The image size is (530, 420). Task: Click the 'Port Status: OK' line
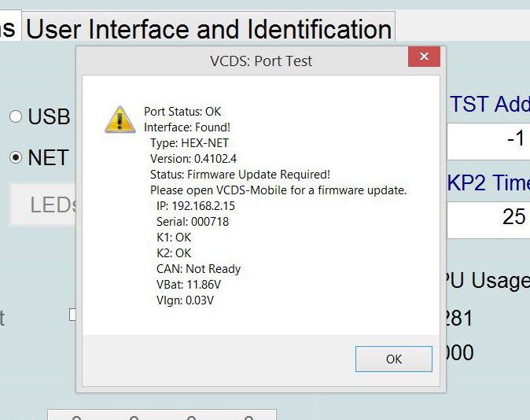tap(182, 112)
